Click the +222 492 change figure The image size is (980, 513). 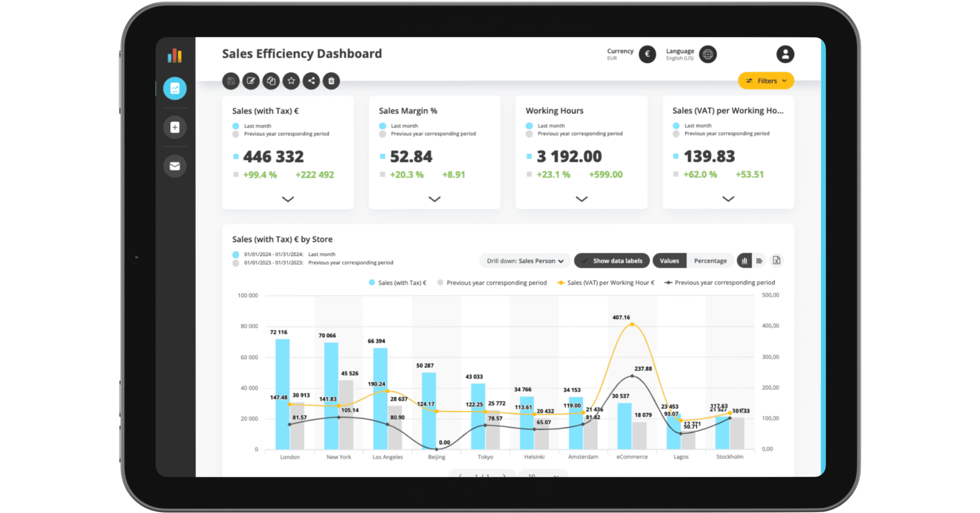click(315, 175)
